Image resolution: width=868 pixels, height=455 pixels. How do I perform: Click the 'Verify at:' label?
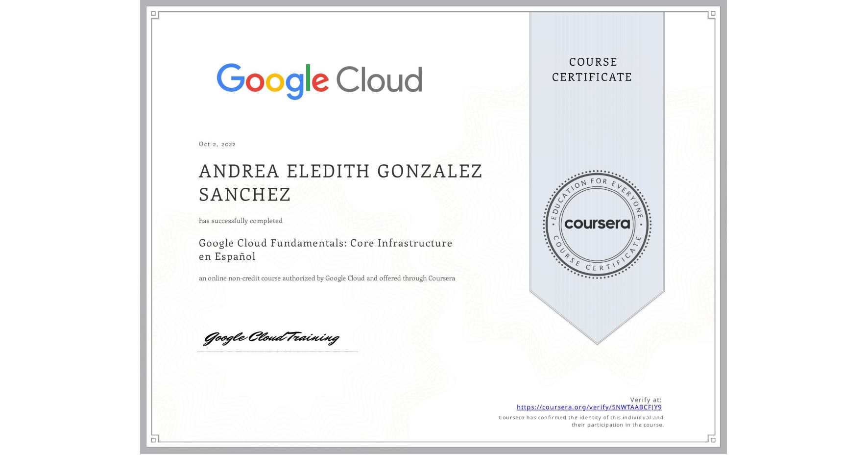click(645, 399)
